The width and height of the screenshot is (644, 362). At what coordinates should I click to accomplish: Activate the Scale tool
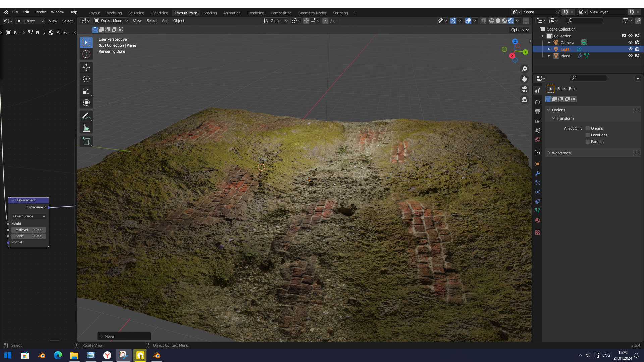click(86, 91)
